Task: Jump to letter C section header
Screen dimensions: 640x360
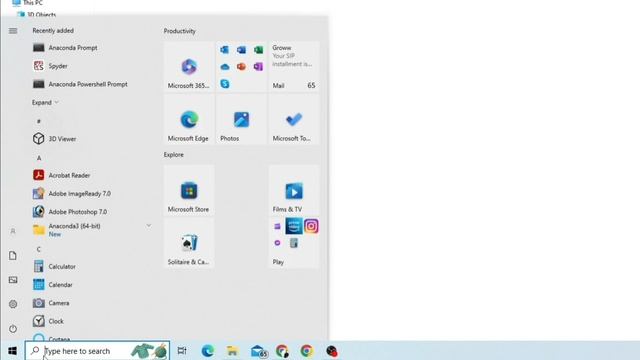Action: click(x=39, y=249)
